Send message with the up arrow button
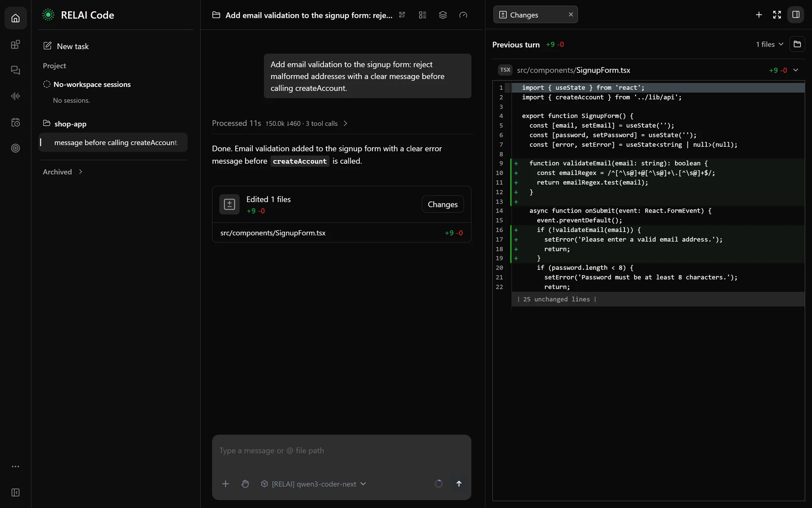The image size is (812, 508). [x=459, y=484]
